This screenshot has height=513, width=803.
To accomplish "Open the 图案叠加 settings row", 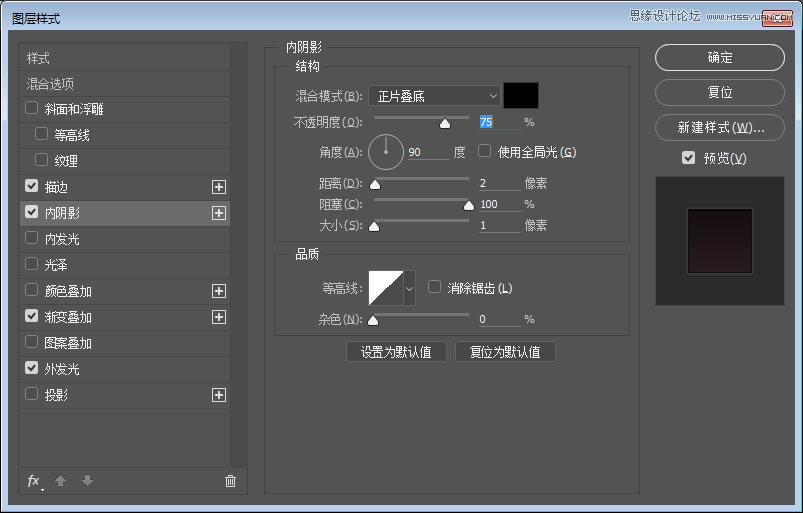I will 125,343.
